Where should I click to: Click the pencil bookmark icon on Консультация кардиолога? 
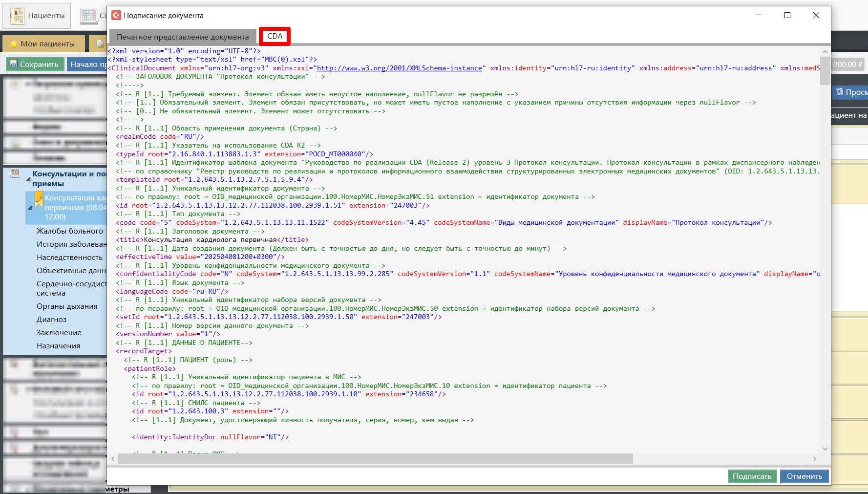39,199
